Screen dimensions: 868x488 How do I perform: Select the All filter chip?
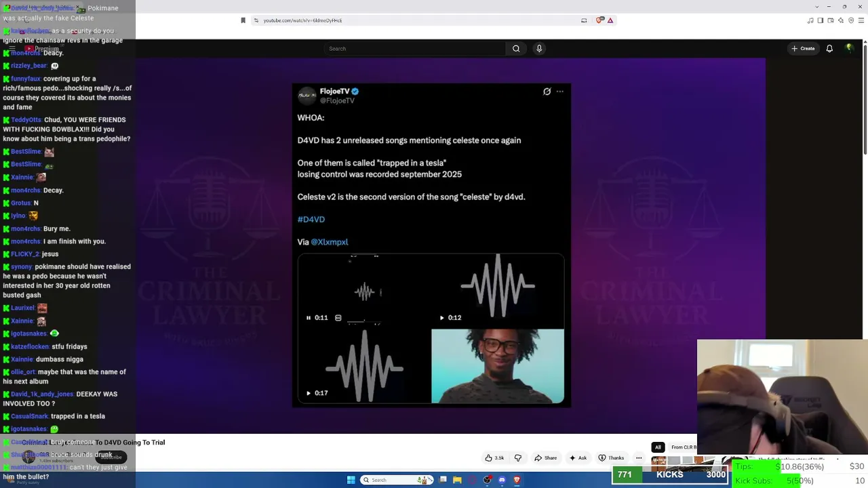[658, 447]
